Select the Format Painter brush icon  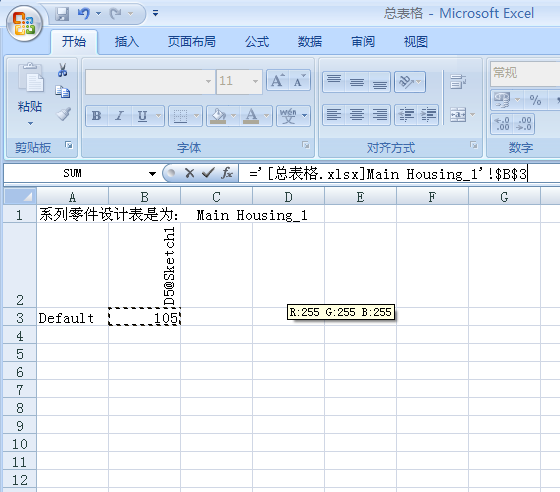(x=63, y=114)
